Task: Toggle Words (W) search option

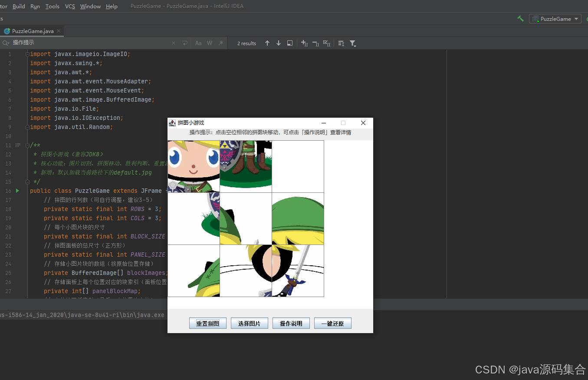Action: (x=210, y=43)
